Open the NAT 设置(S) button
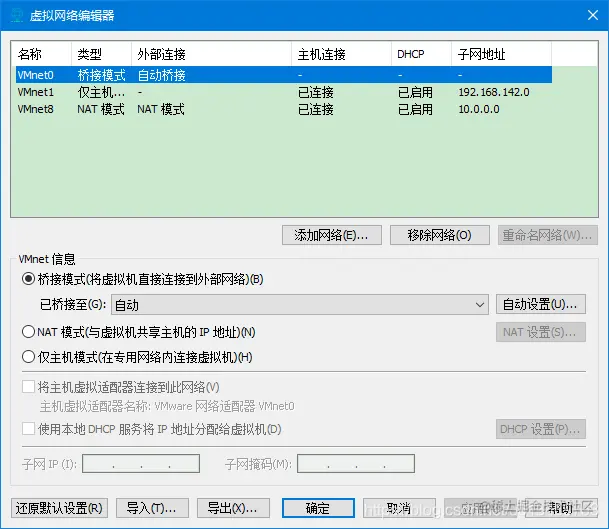Image resolution: width=609 pixels, height=529 pixels. pyautogui.click(x=541, y=332)
